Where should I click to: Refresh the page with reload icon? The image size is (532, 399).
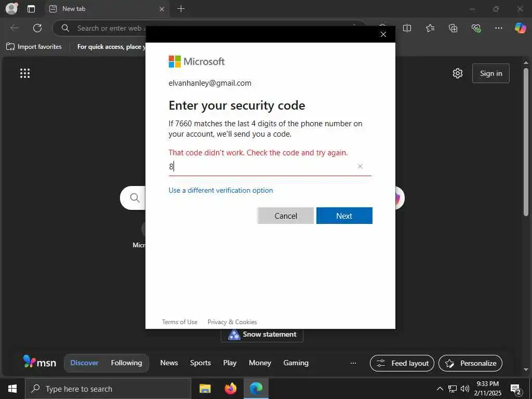pyautogui.click(x=37, y=28)
